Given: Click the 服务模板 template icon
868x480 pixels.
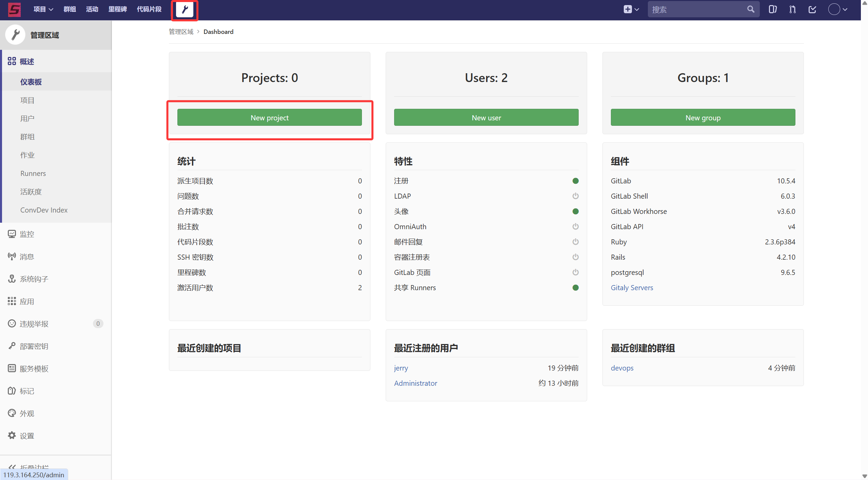Looking at the screenshot, I should point(12,368).
